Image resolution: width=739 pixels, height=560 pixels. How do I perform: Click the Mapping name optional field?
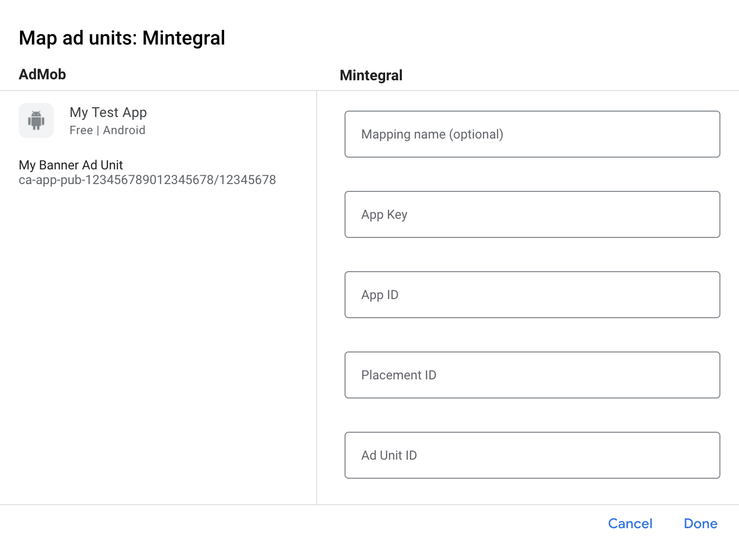(x=532, y=134)
